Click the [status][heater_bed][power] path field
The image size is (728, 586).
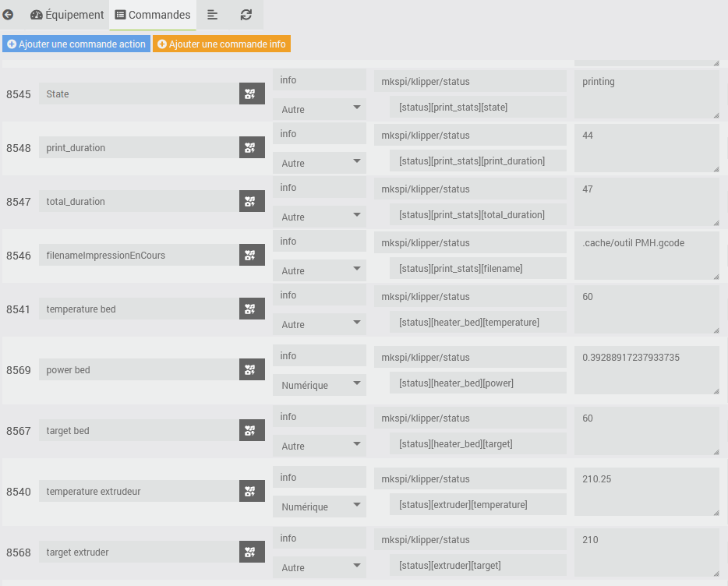coord(478,383)
